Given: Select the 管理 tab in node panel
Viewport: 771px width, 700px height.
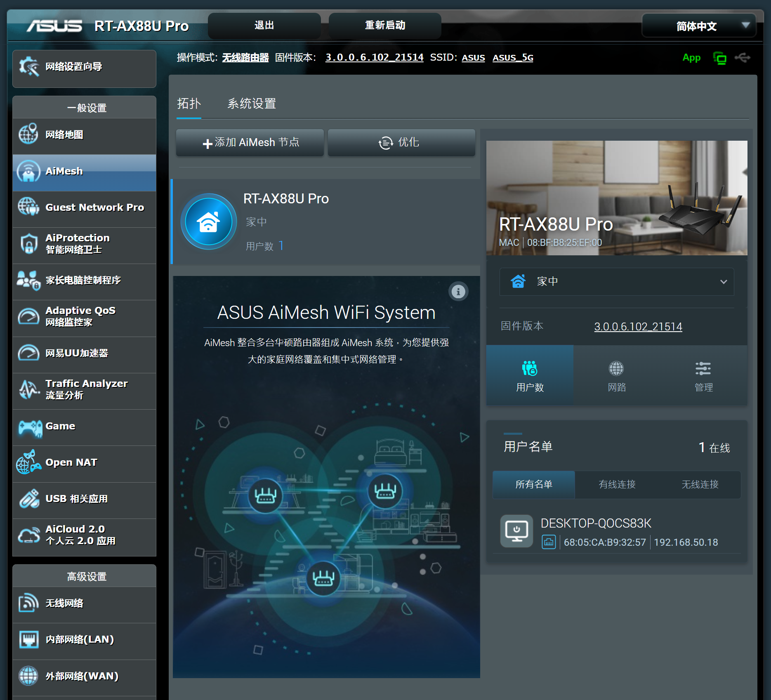Looking at the screenshot, I should (704, 375).
